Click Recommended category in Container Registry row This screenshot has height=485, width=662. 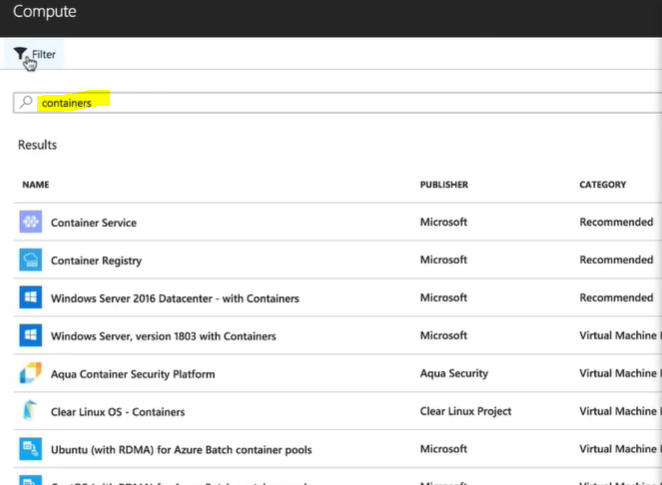click(616, 260)
